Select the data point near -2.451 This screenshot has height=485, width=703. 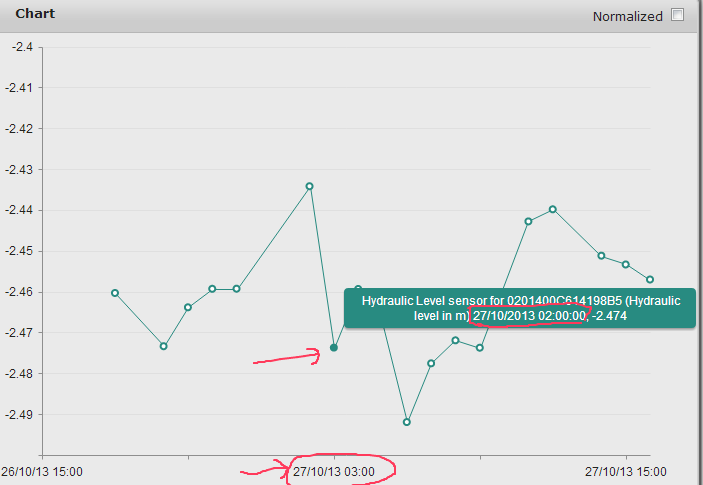point(601,255)
